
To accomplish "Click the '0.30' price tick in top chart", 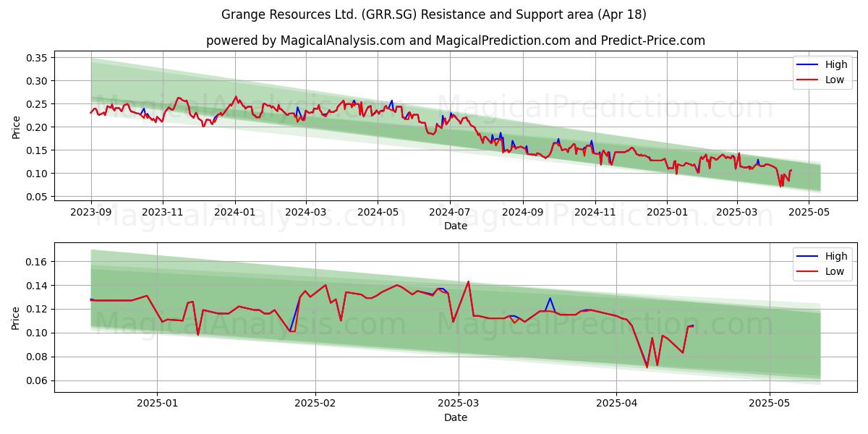I will pos(36,81).
